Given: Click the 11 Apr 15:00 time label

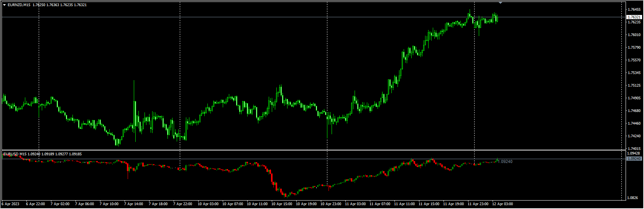Looking at the screenshot, I should [429, 204].
